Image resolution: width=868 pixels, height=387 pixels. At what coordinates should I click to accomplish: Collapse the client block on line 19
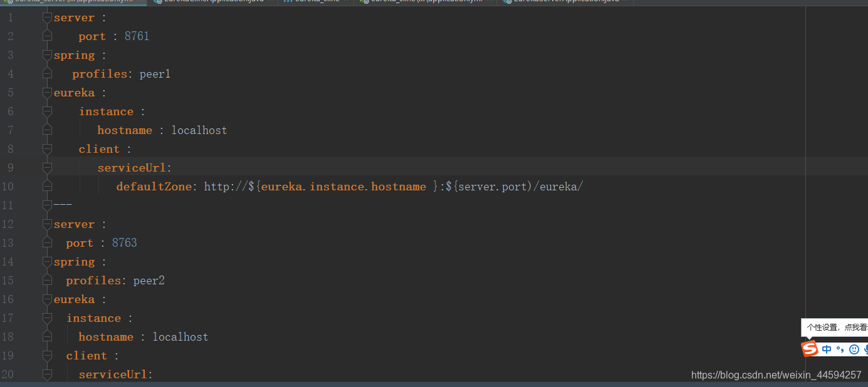pyautogui.click(x=47, y=356)
